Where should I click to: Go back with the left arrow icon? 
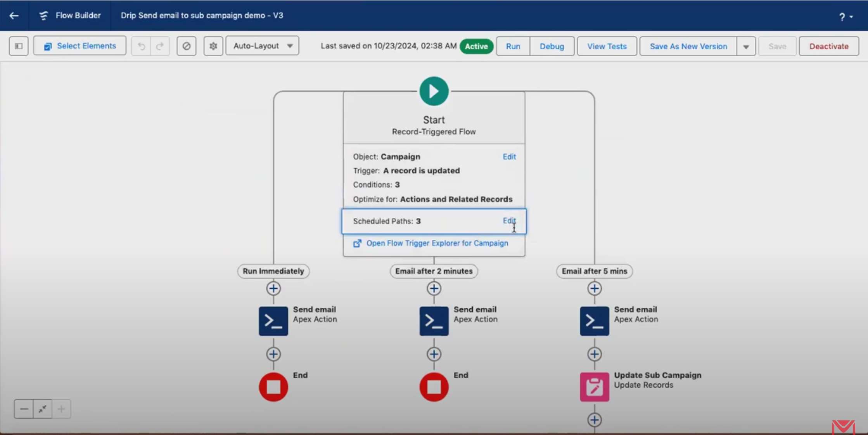(14, 16)
